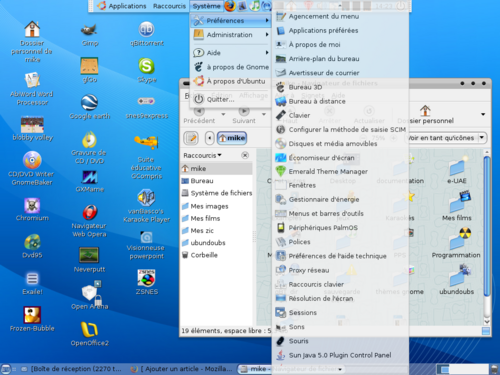Select 'Économiseur d'écran' menu entry
Screen dimensions: 500x375
[340, 158]
